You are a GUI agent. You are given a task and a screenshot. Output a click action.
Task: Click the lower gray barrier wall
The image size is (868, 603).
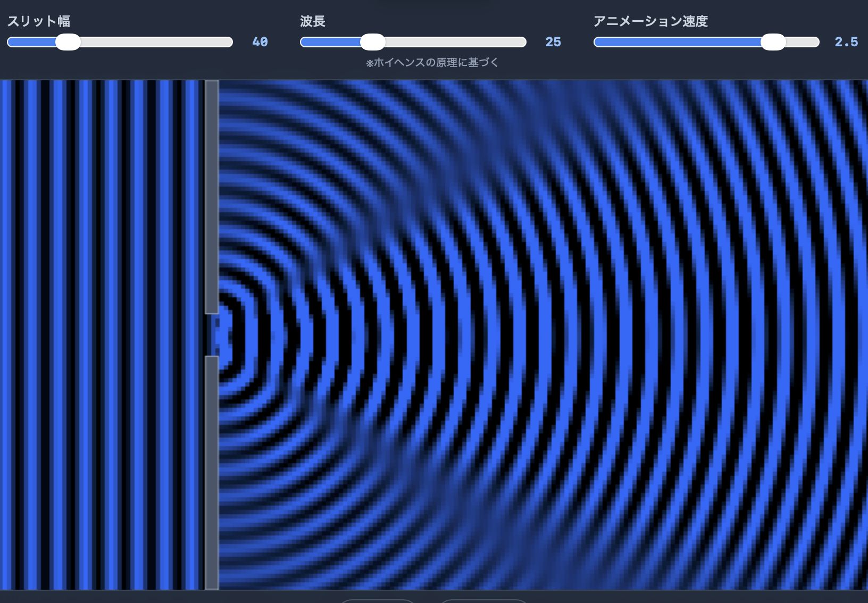tap(212, 473)
